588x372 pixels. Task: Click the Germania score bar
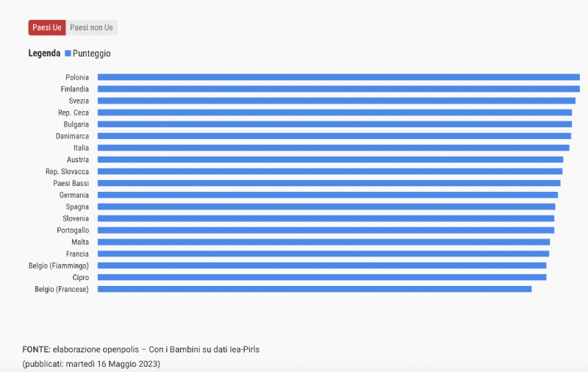328,195
